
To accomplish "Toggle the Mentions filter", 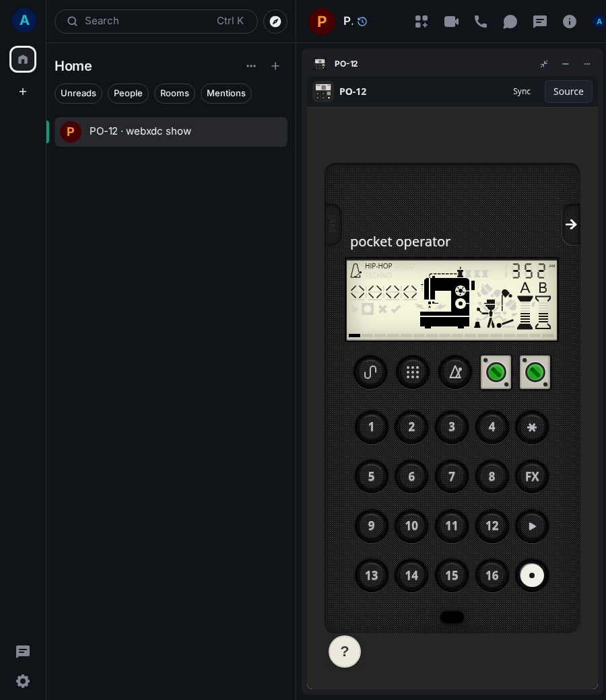I will pos(226,94).
